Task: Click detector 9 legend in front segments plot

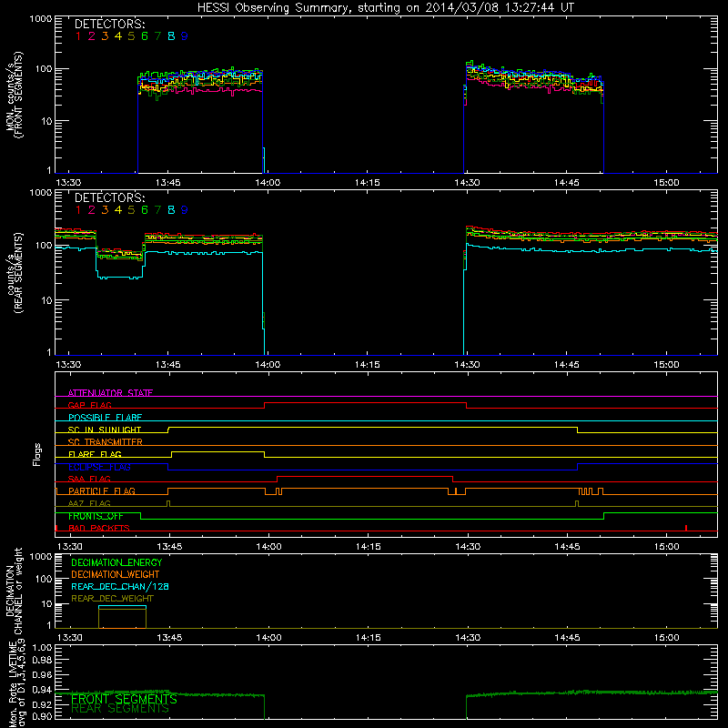Action: (185, 36)
